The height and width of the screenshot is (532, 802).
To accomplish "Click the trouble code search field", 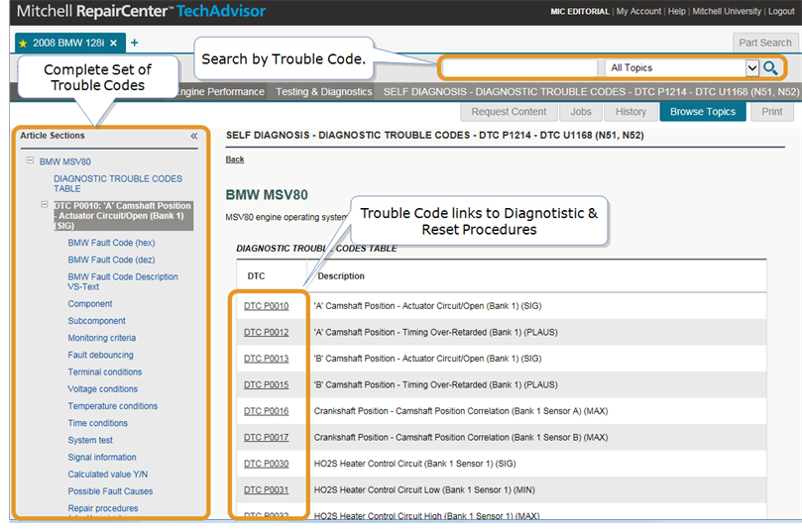I will pos(519,68).
